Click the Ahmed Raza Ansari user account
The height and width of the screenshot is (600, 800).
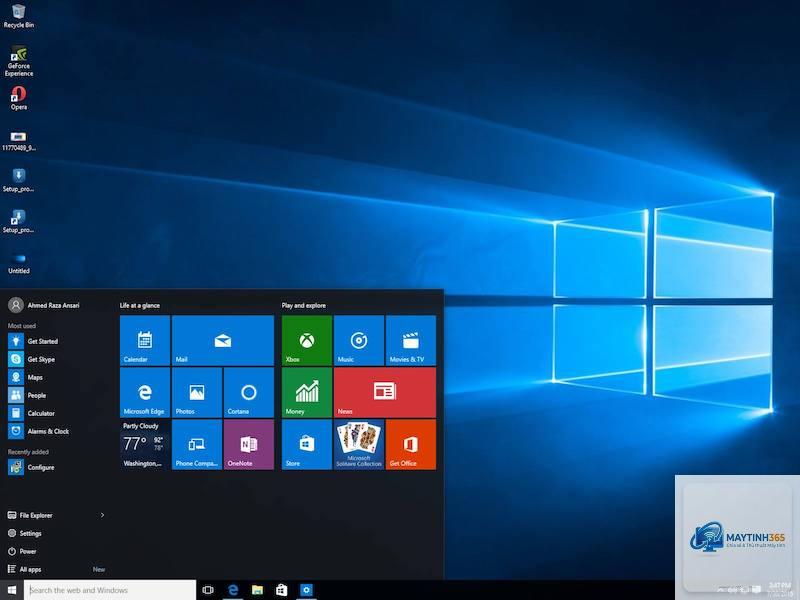[44, 305]
